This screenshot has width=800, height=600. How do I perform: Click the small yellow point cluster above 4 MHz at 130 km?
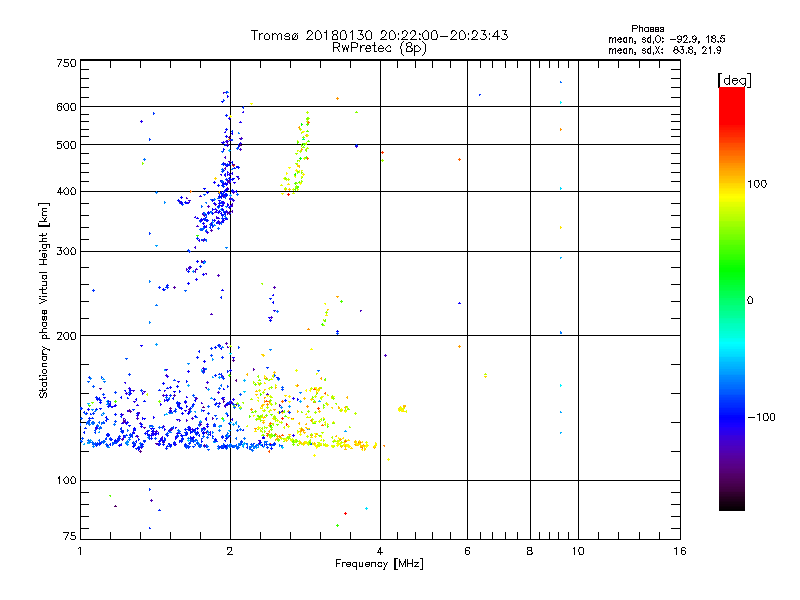tap(403, 409)
